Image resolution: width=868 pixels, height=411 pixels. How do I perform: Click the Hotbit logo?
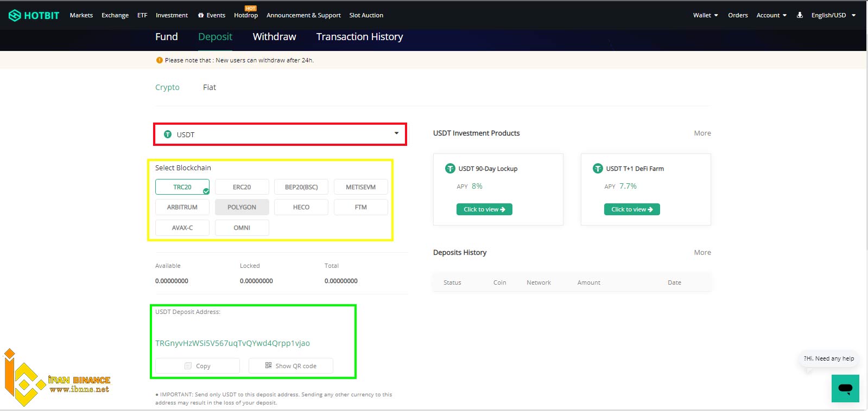pos(34,15)
